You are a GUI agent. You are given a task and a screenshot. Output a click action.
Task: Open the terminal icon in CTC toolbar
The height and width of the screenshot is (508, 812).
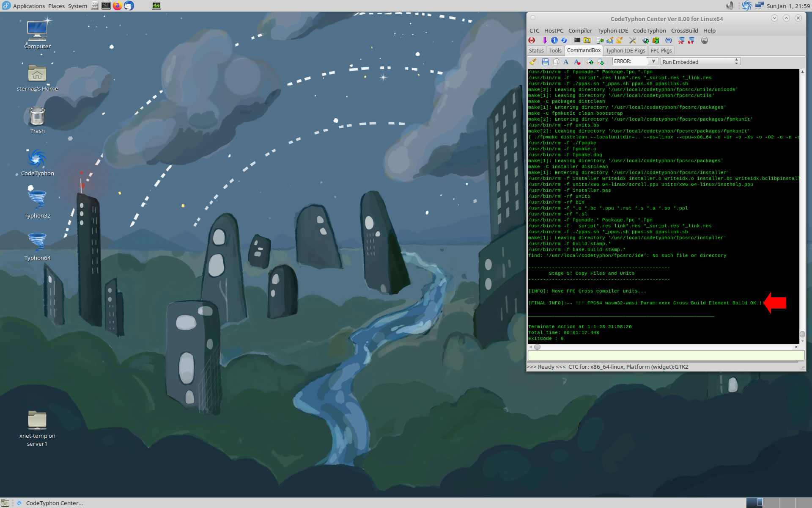[x=577, y=40]
